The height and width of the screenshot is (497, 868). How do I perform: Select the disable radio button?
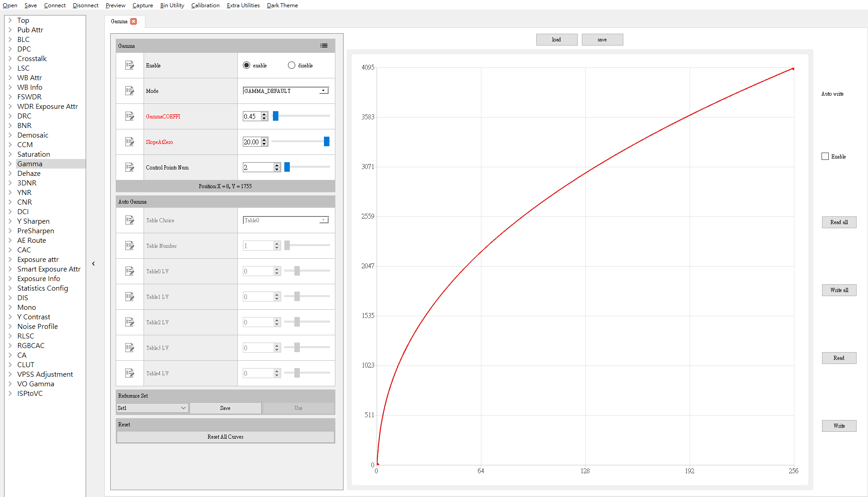[x=292, y=66]
